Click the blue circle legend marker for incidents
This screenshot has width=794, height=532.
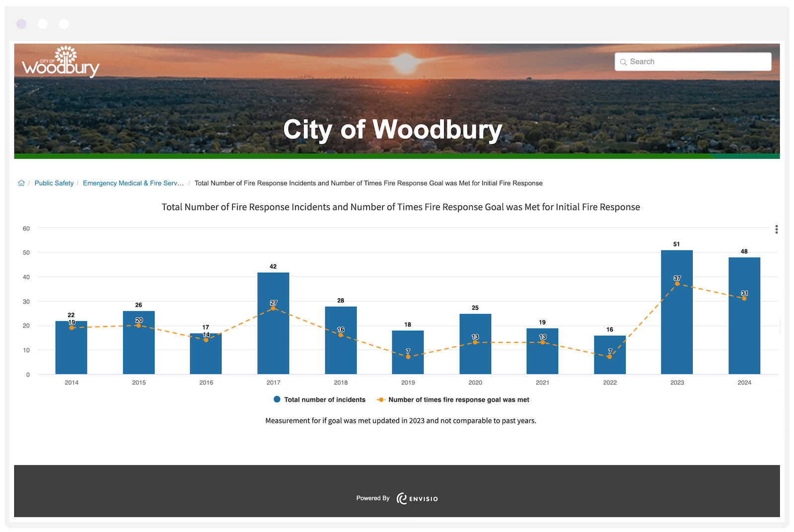(x=276, y=399)
